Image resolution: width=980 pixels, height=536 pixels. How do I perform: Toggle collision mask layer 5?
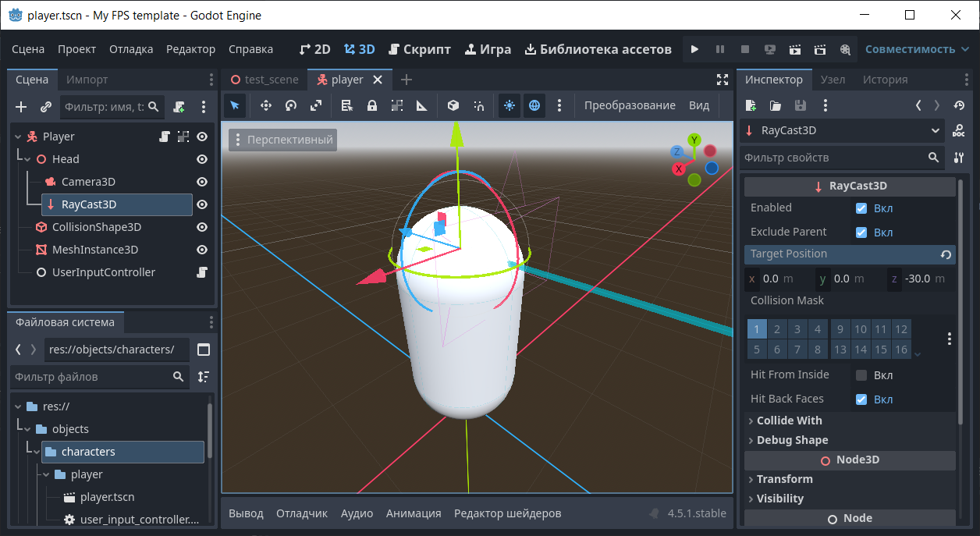point(757,350)
